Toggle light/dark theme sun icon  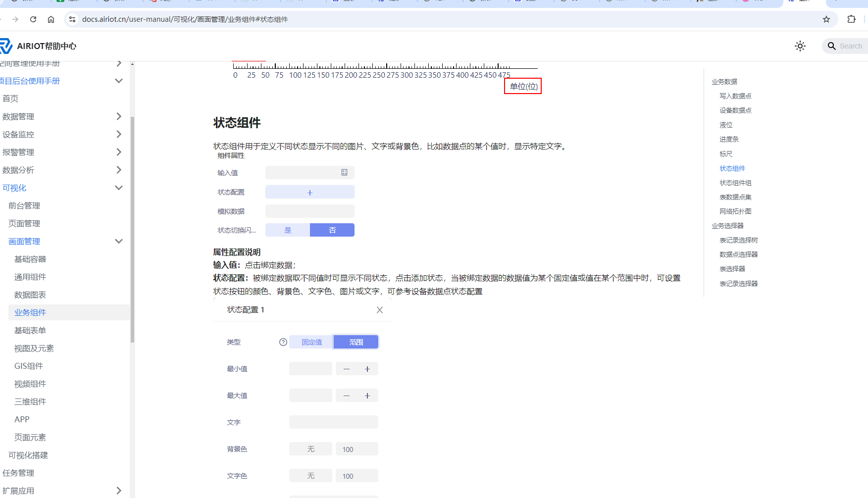point(800,46)
